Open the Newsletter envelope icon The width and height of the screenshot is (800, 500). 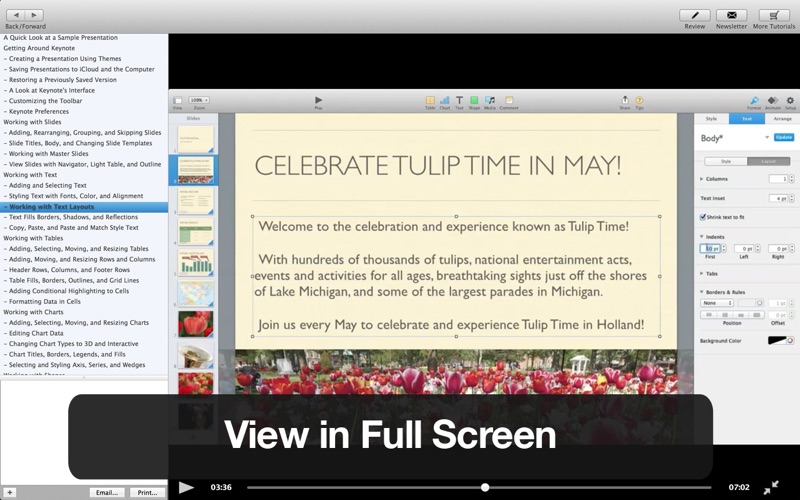click(731, 15)
